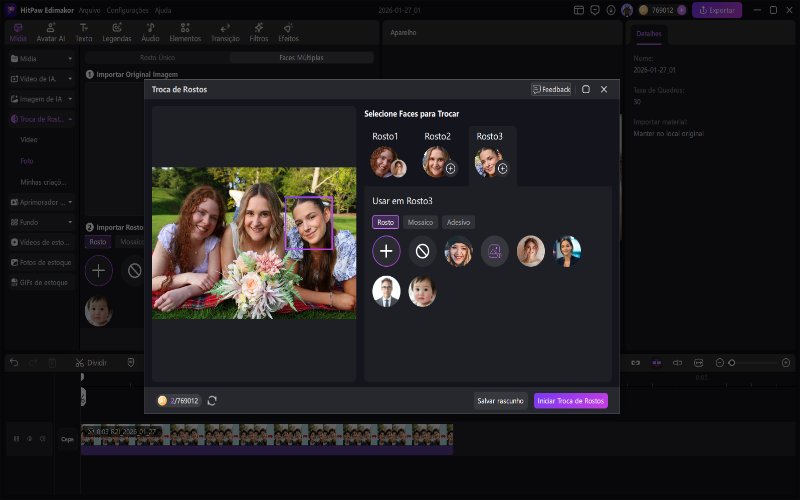Screen dimensions: 800x500
Task: Select the no-face remove icon
Action: click(422, 251)
